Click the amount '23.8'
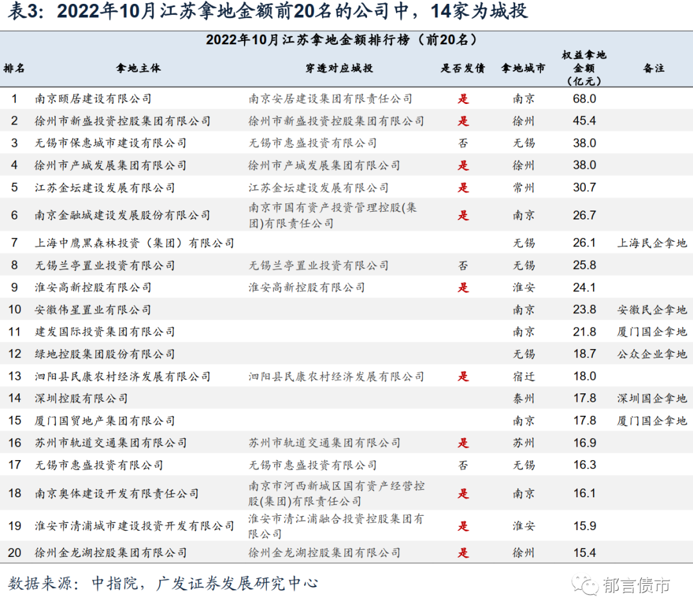This screenshot has height=616, width=693. point(585,310)
